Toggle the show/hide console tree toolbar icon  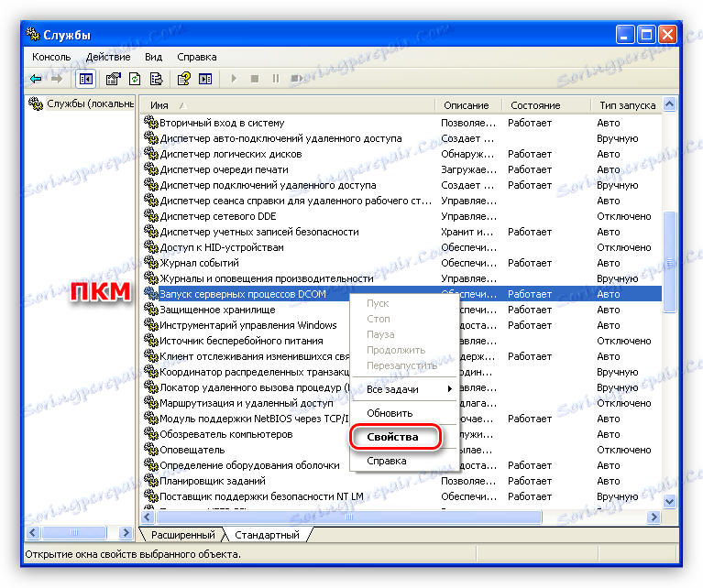85,79
